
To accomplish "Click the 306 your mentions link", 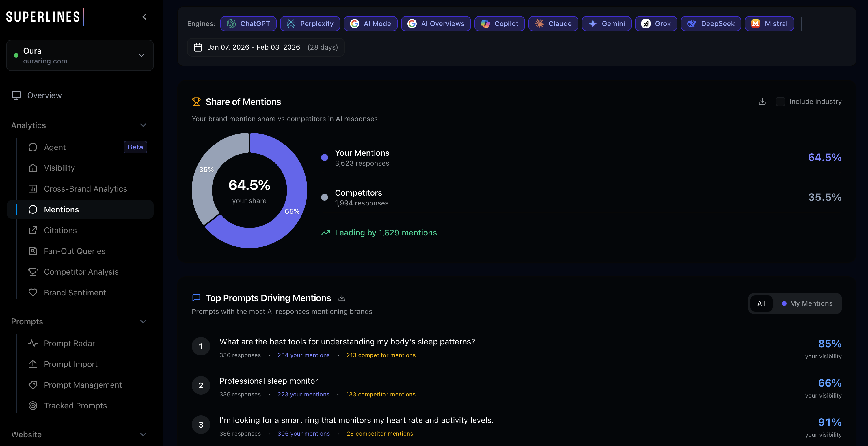I will coord(303,434).
